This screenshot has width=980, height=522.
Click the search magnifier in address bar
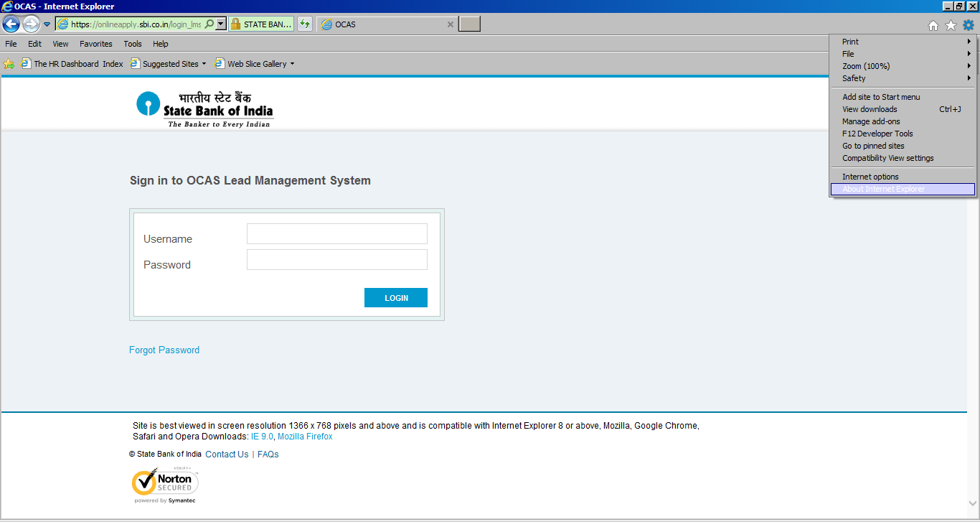209,24
